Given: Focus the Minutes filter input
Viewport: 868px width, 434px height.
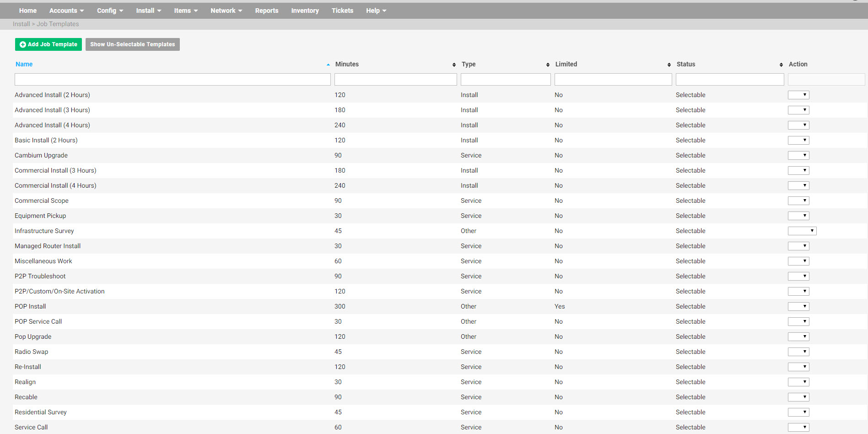Looking at the screenshot, I should [396, 80].
